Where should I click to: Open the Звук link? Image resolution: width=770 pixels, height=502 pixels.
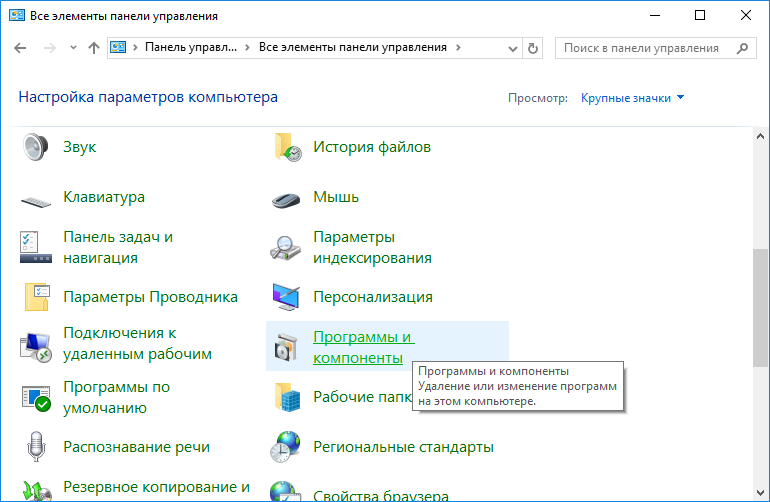pyautogui.click(x=80, y=147)
